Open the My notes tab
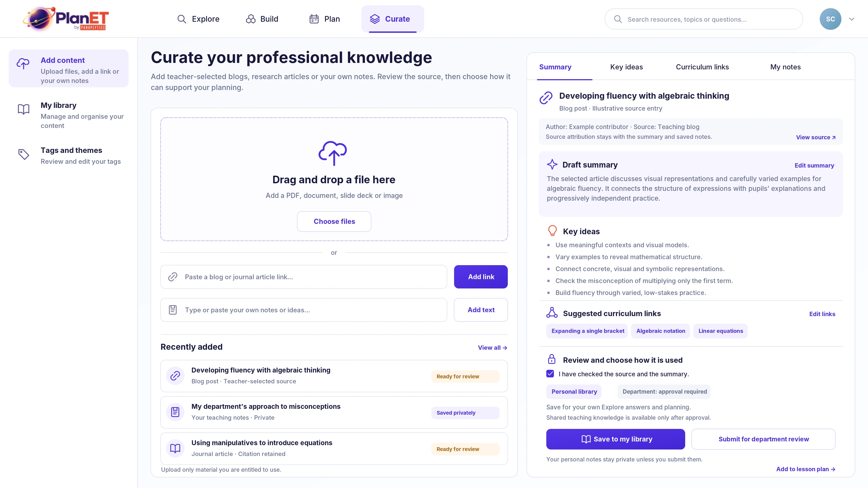The width and height of the screenshot is (868, 488). tap(786, 67)
